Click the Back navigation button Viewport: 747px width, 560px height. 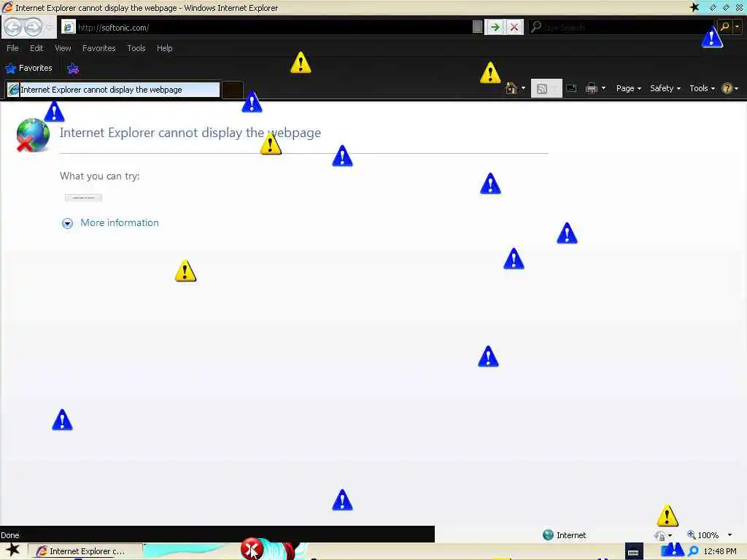pyautogui.click(x=13, y=27)
